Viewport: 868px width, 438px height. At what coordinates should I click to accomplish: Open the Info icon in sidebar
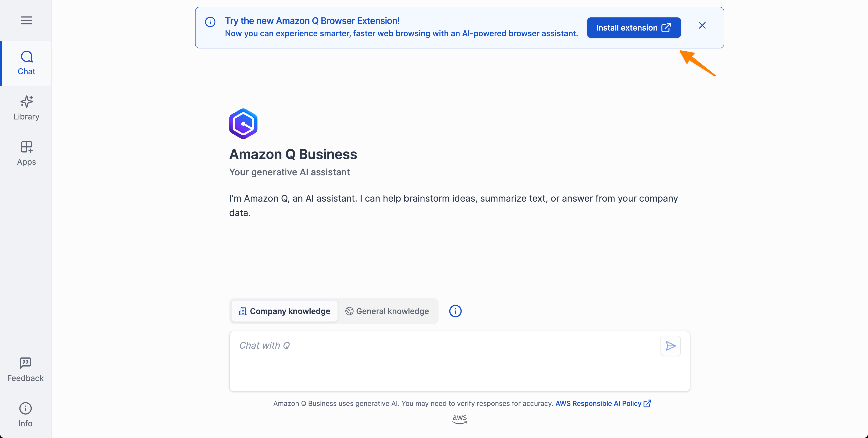pyautogui.click(x=25, y=408)
